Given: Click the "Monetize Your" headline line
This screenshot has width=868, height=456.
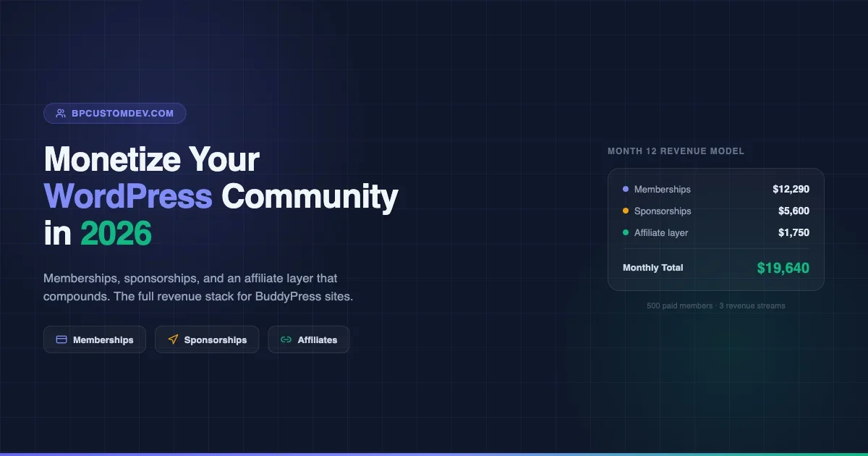Looking at the screenshot, I should 151,159.
